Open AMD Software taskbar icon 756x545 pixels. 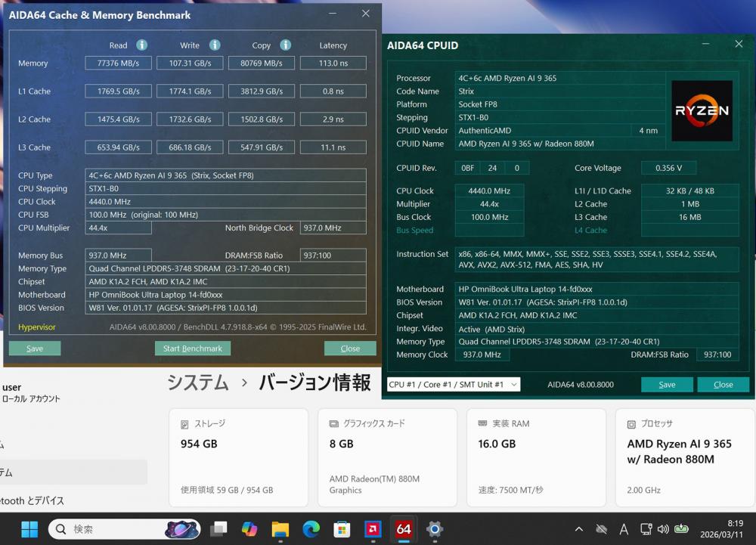[373, 529]
